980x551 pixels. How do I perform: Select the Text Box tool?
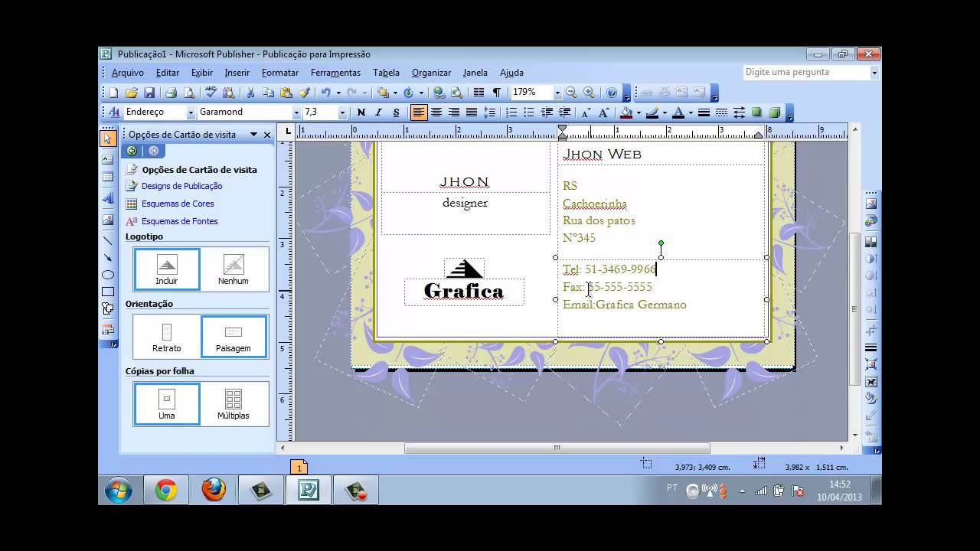click(107, 160)
